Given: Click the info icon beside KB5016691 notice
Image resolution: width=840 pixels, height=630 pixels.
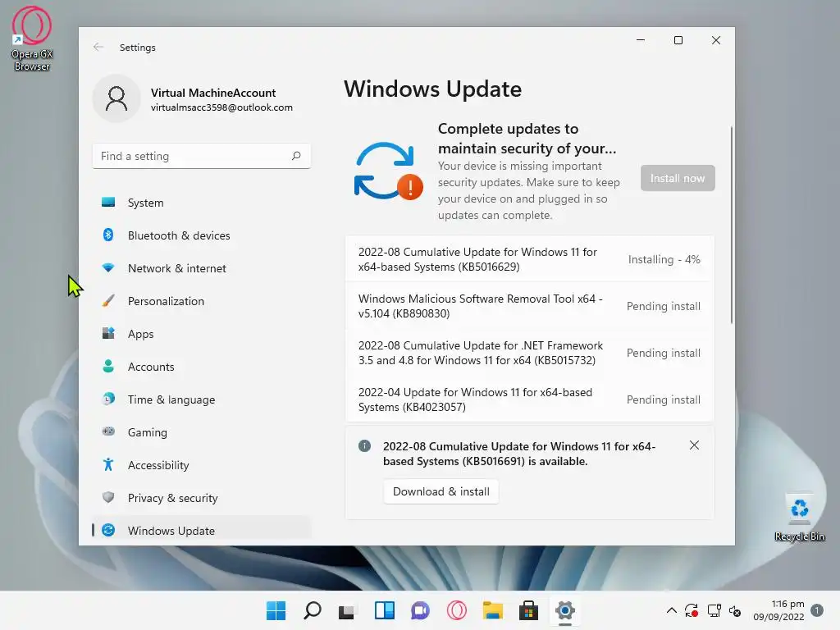Looking at the screenshot, I should click(364, 445).
